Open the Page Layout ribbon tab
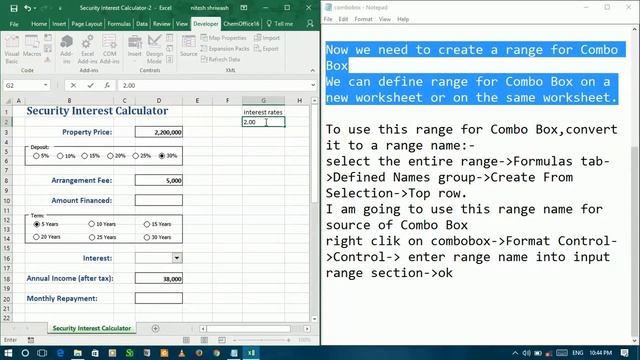 (x=87, y=24)
